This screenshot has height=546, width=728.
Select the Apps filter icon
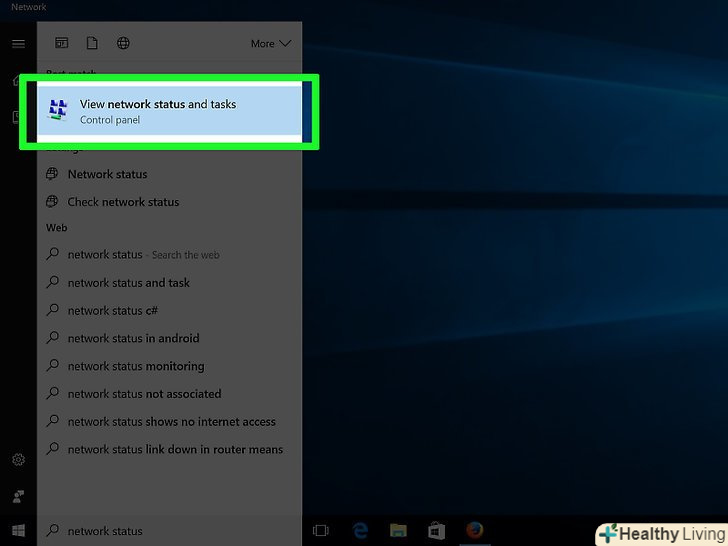tap(62, 43)
